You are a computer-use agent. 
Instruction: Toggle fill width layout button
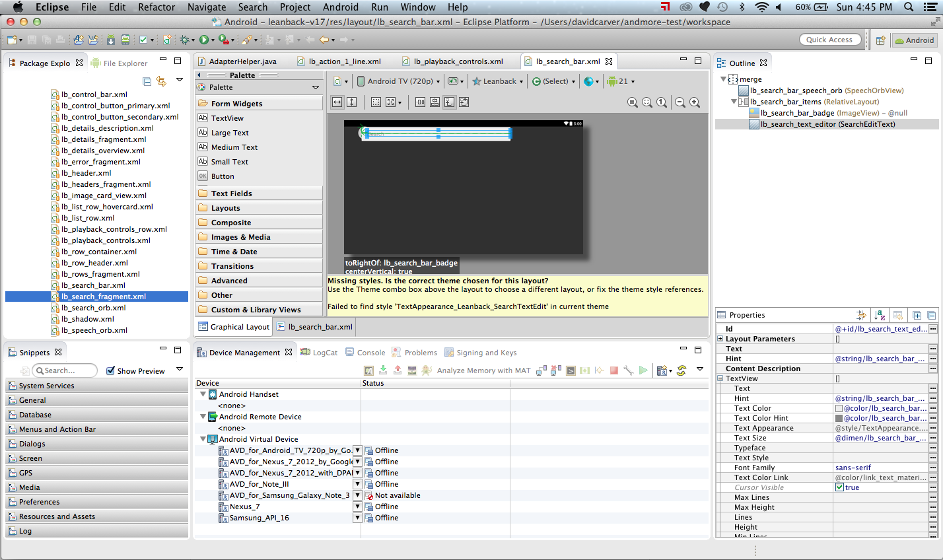tap(337, 102)
